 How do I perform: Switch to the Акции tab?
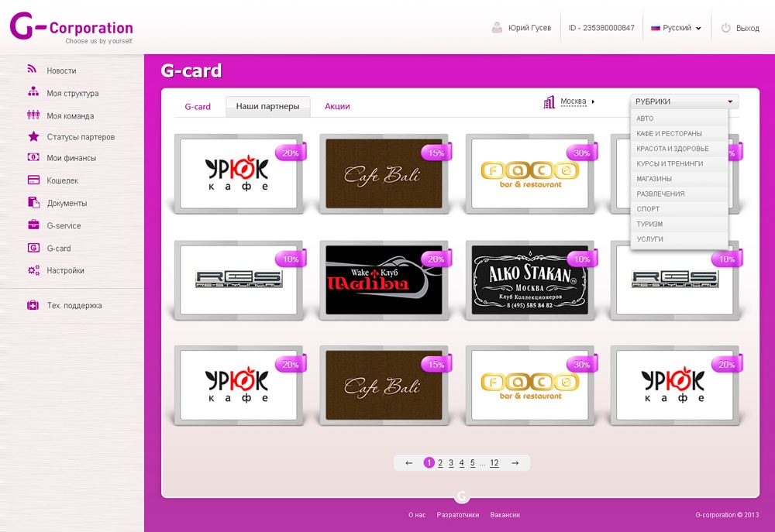tap(337, 106)
